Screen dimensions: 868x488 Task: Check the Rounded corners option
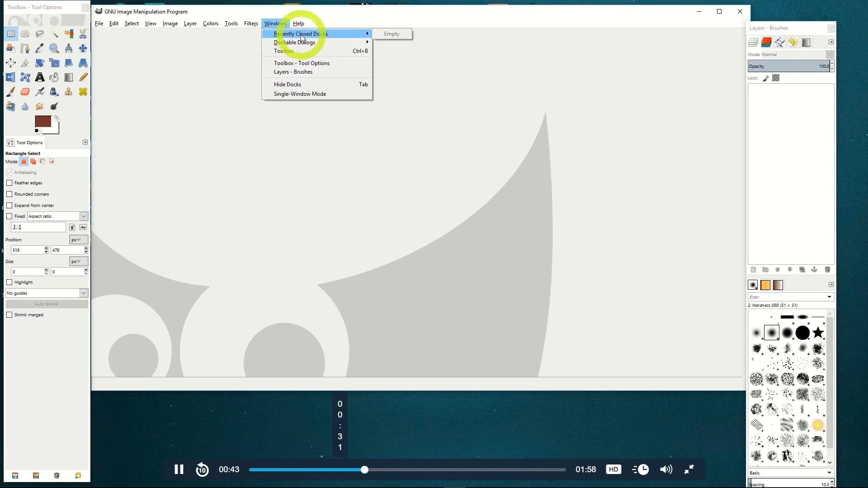(x=10, y=194)
